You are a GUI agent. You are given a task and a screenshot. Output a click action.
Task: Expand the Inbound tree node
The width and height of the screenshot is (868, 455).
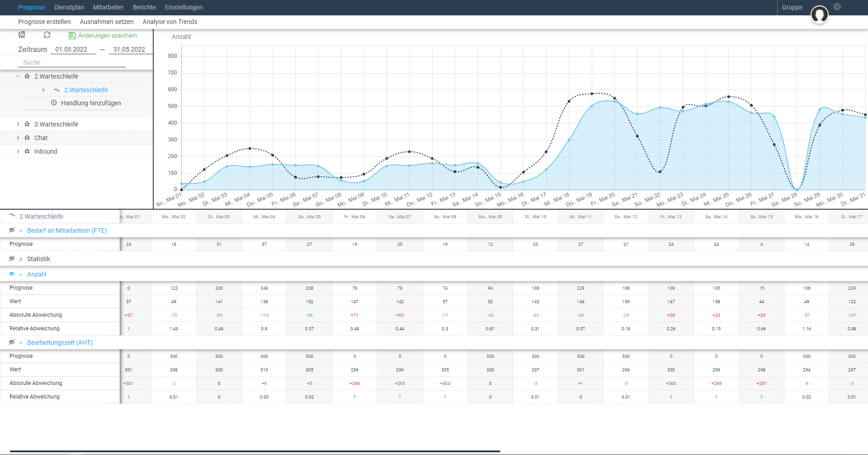[18, 151]
